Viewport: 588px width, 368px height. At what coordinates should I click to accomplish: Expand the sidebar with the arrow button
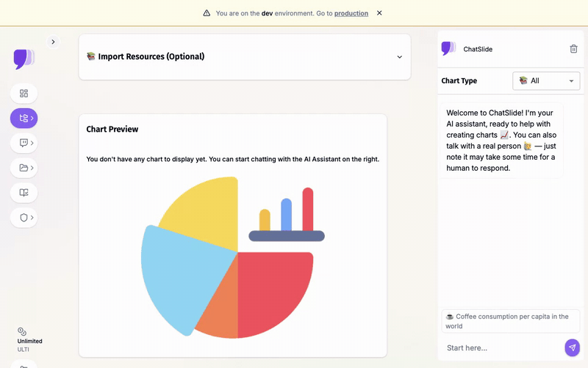(x=53, y=42)
